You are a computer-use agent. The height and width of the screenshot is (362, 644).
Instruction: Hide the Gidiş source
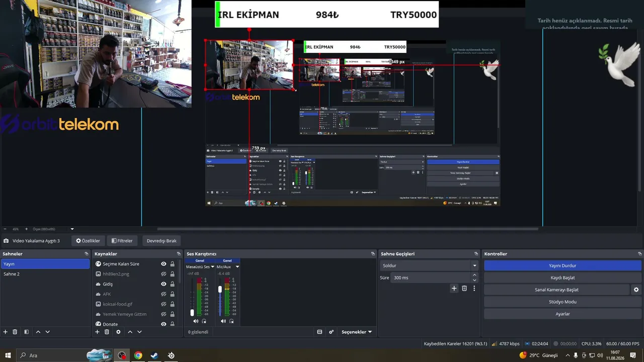point(164,284)
